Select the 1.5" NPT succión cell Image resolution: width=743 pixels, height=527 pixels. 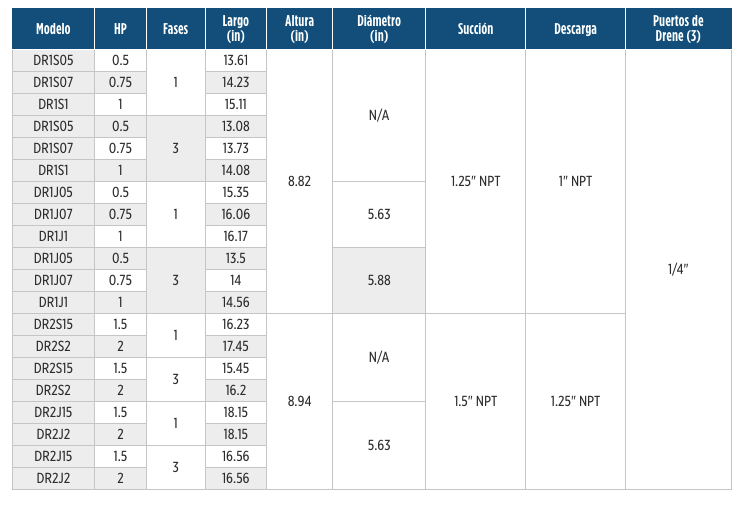click(475, 401)
